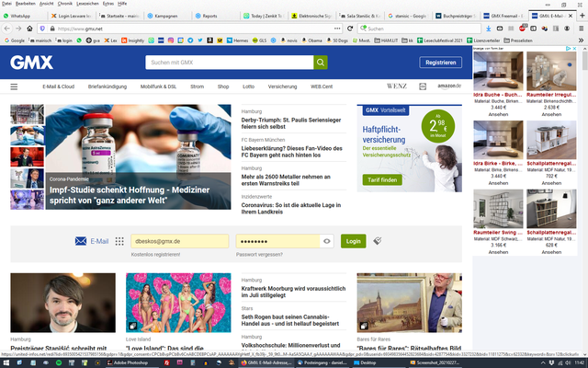This screenshot has height=368, width=588.
Task: Open the Extras menu
Action: click(x=108, y=4)
